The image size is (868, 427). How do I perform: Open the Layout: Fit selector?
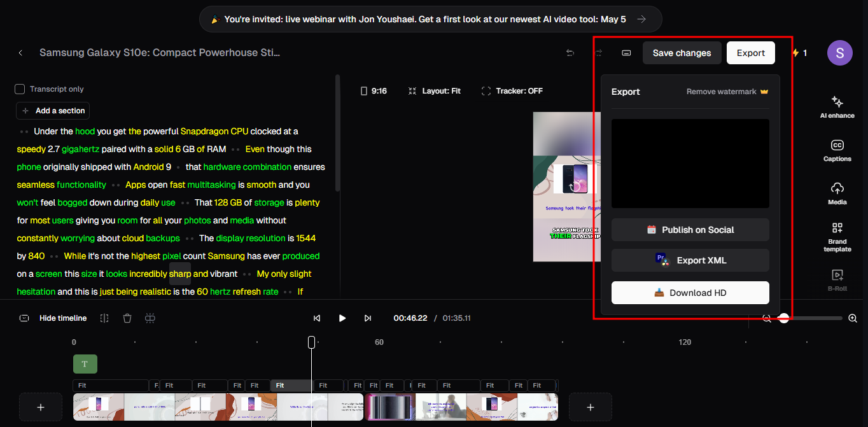(x=435, y=91)
